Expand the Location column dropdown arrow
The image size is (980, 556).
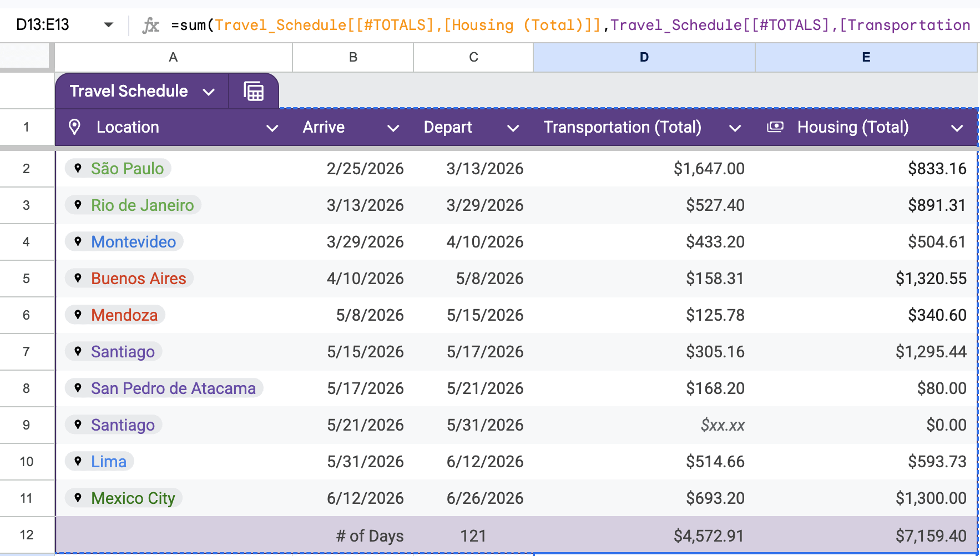(272, 128)
